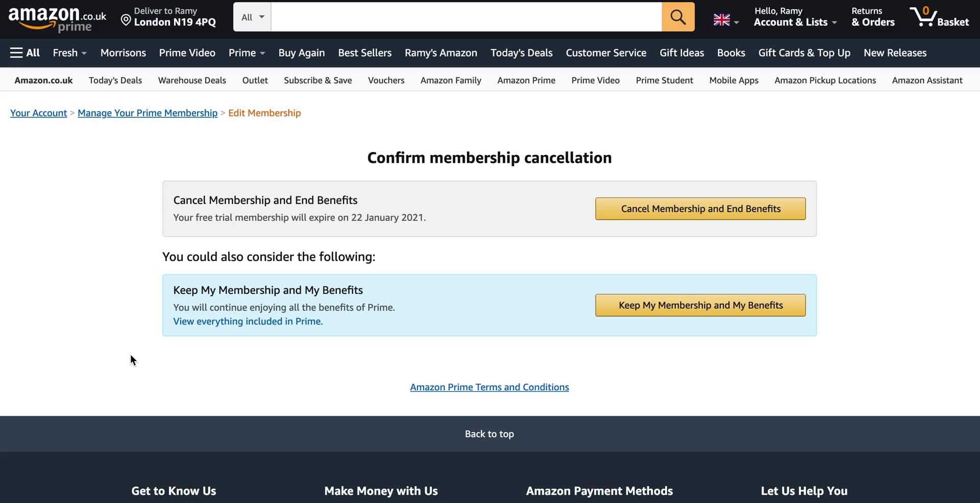Open the hamburger All menu
This screenshot has height=503, width=980.
[24, 53]
